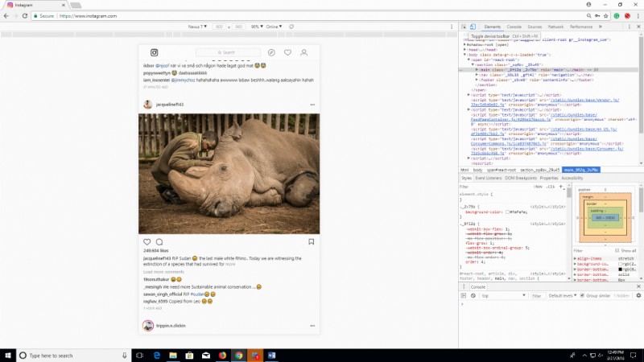Click the Instagram Search field
Screen dimensions: 644x362
tap(228, 52)
